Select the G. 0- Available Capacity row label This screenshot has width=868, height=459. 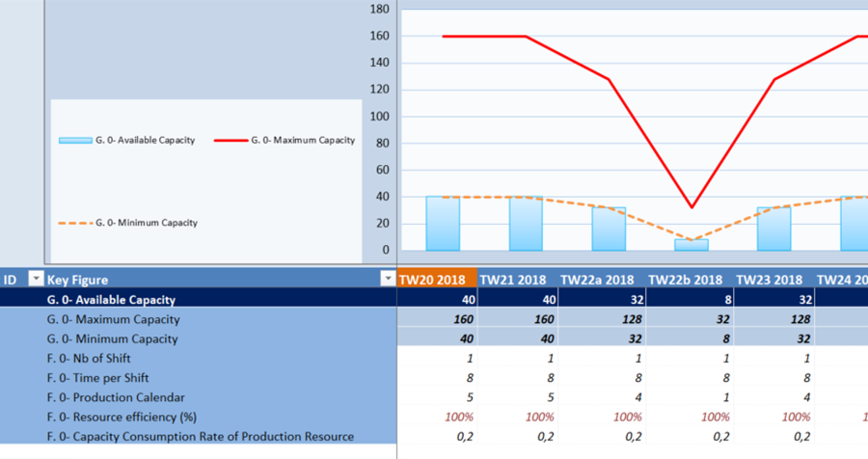coord(111,300)
